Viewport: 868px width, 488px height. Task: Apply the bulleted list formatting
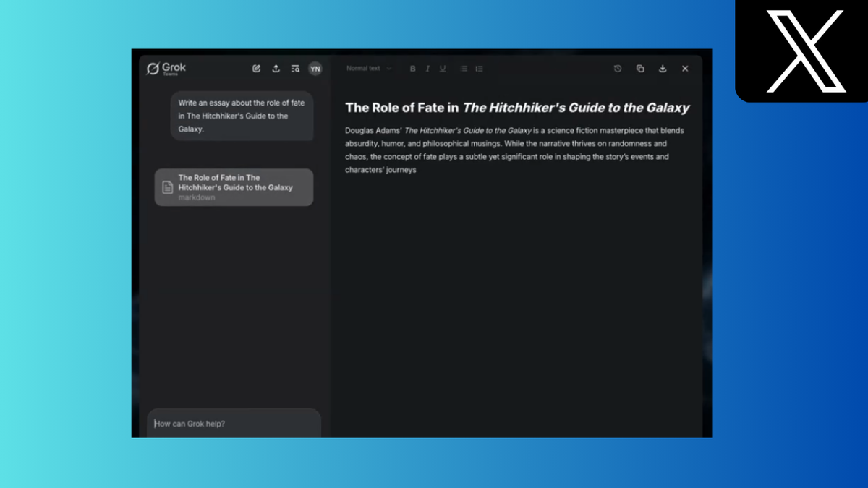point(464,68)
